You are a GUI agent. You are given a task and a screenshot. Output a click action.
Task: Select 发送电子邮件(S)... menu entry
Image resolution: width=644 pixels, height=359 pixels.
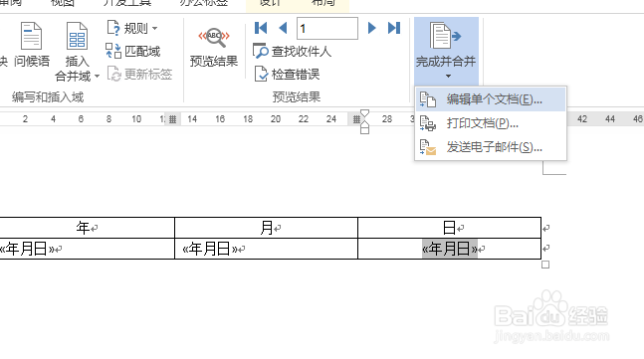(x=491, y=146)
